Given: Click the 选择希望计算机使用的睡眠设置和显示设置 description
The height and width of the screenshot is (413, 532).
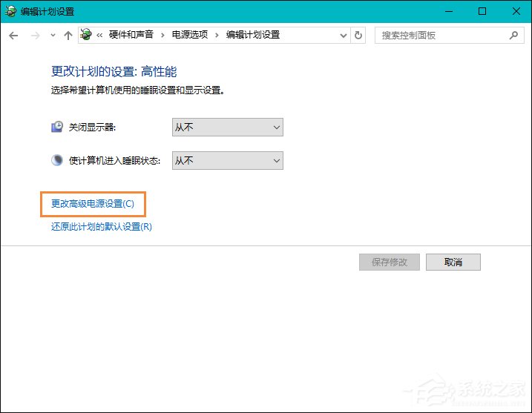Looking at the screenshot, I should point(137,90).
